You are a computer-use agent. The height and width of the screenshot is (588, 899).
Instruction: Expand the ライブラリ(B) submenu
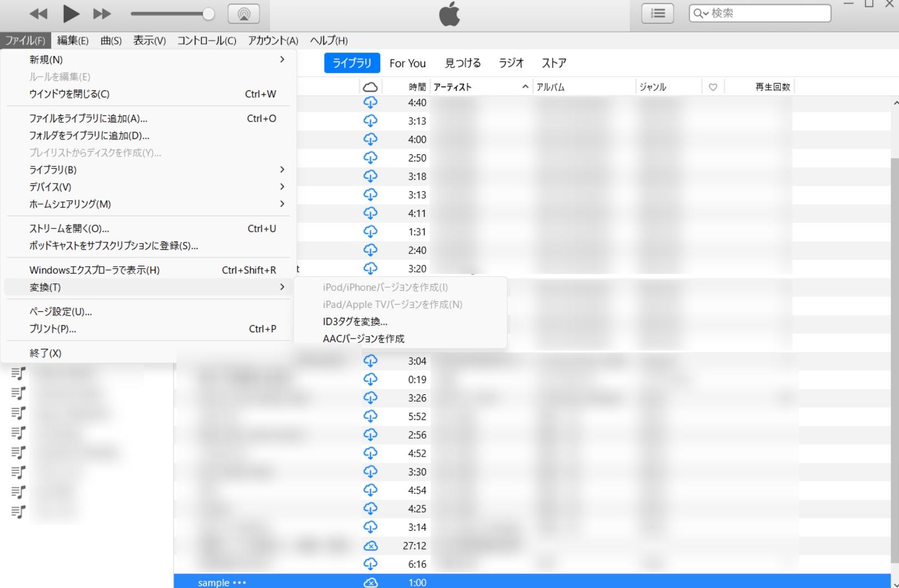tap(149, 170)
